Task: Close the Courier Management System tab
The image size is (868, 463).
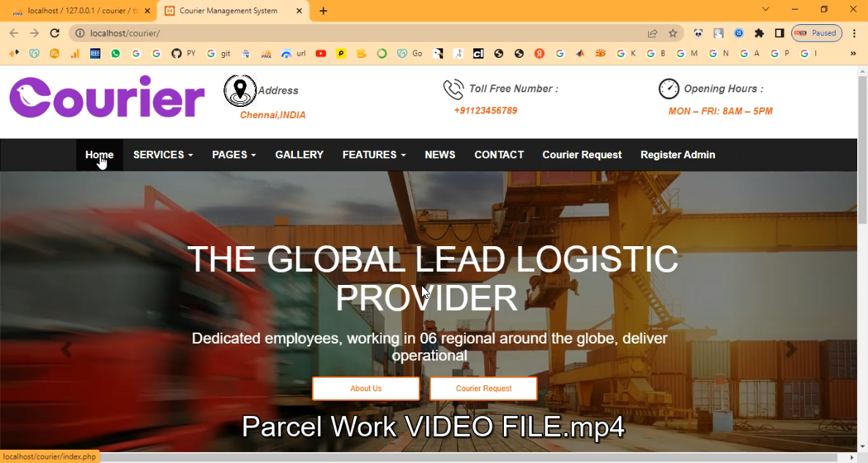Action: 299,10
